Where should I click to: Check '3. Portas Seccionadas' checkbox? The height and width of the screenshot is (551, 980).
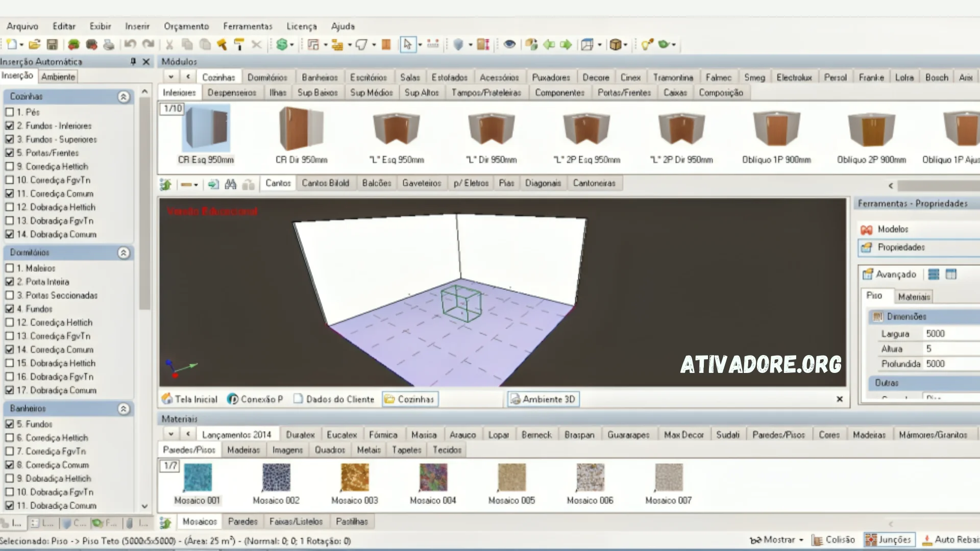(x=9, y=295)
